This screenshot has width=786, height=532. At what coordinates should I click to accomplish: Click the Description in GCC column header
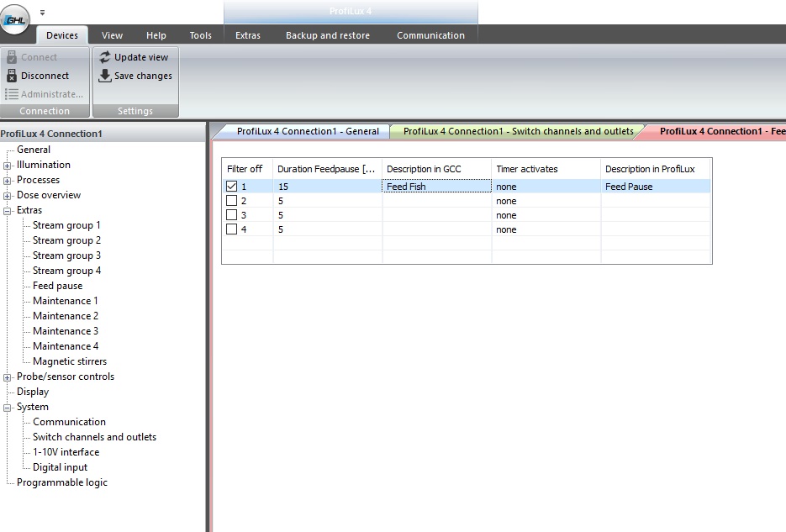coord(436,169)
